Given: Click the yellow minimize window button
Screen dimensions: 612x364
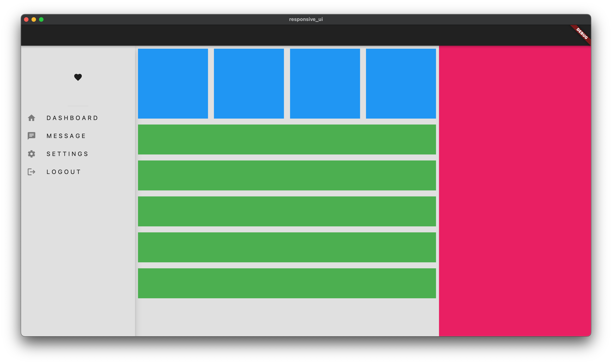Looking at the screenshot, I should point(34,19).
